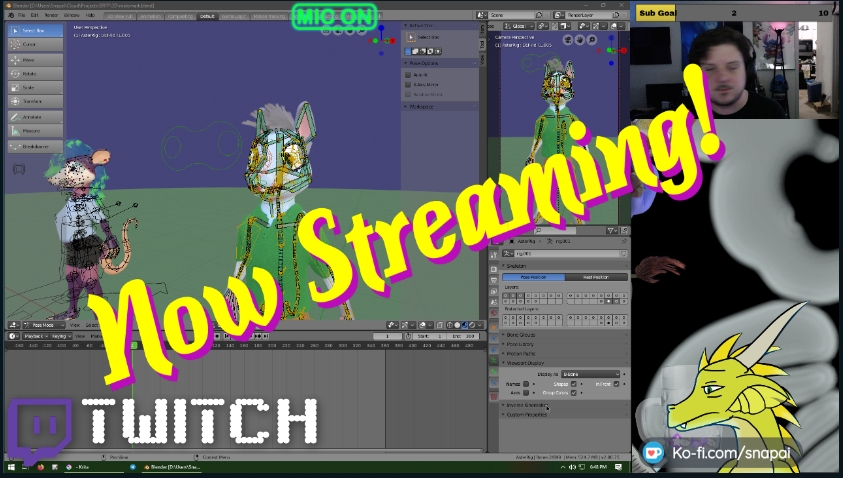843x478 pixels.
Task: Open the Help menu
Action: pyautogui.click(x=90, y=16)
